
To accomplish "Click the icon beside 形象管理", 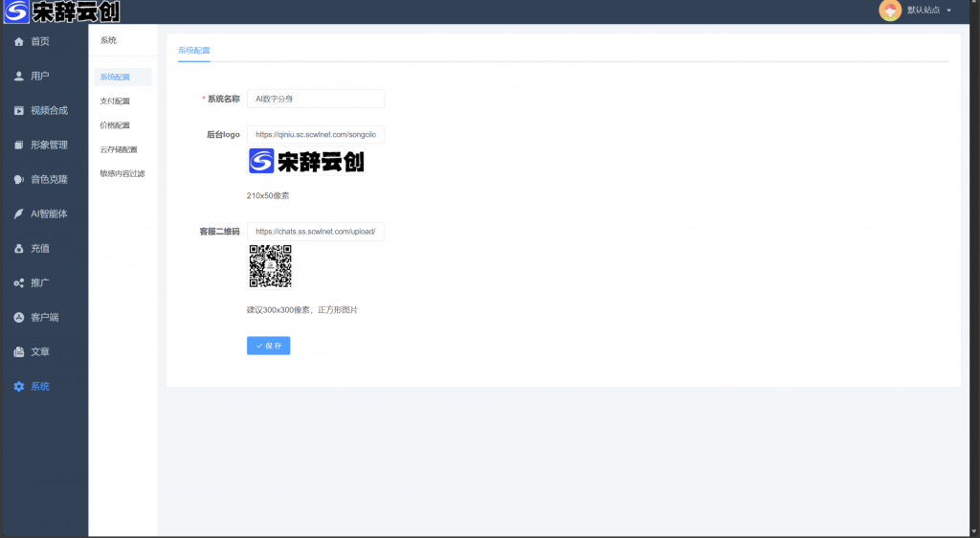I will 19,145.
